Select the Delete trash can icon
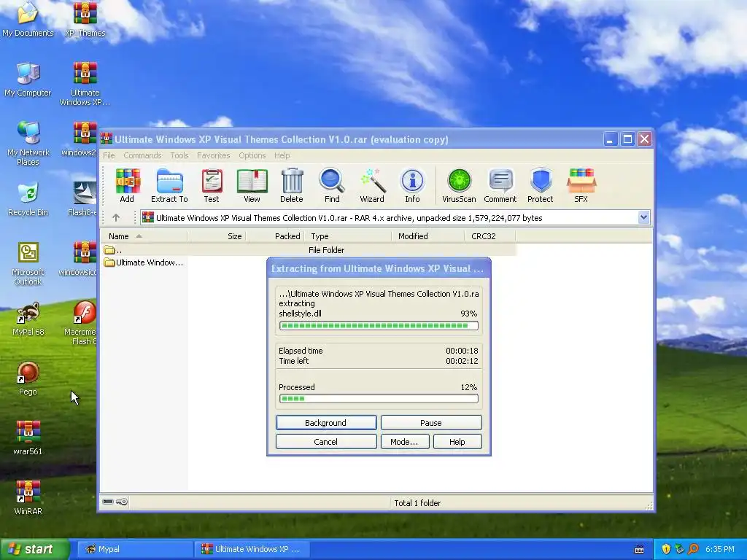The width and height of the screenshot is (747, 560). (292, 185)
